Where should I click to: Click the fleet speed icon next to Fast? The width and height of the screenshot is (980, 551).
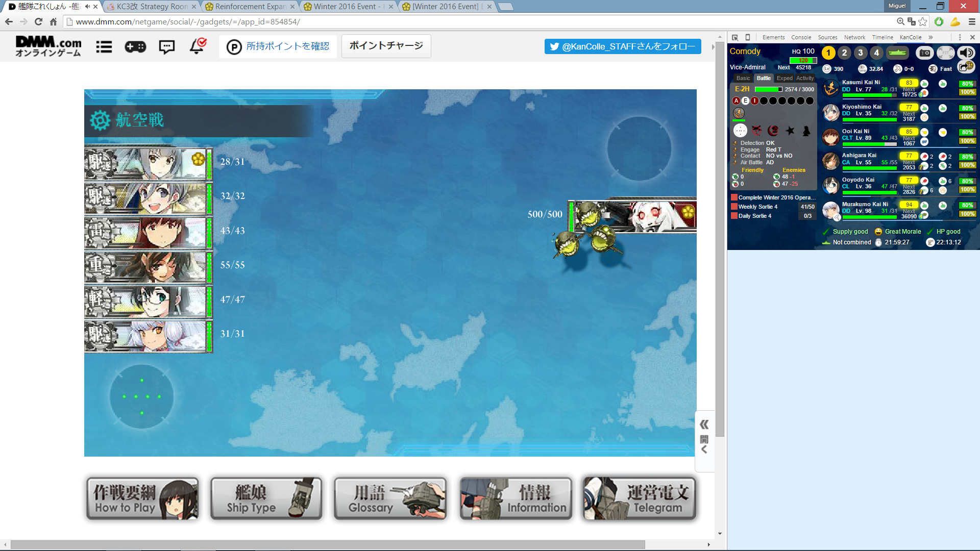tap(933, 69)
